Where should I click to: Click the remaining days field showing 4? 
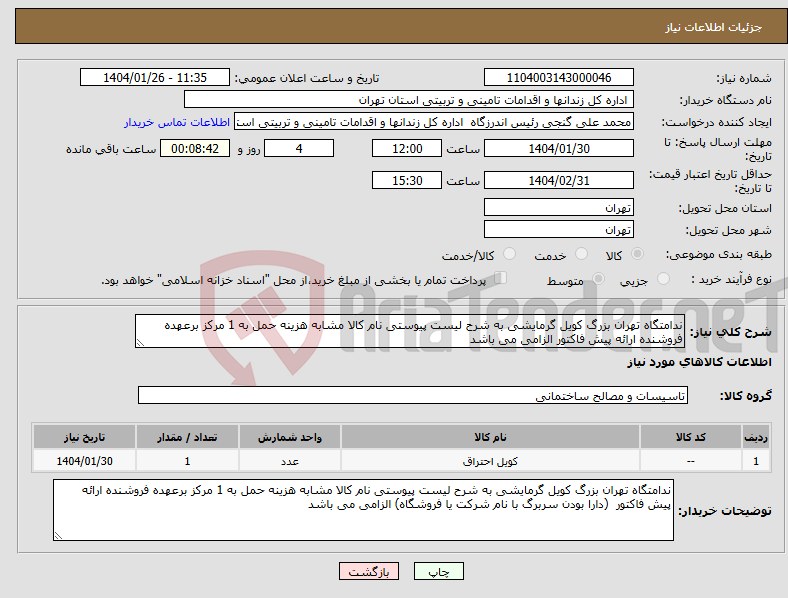(299, 148)
